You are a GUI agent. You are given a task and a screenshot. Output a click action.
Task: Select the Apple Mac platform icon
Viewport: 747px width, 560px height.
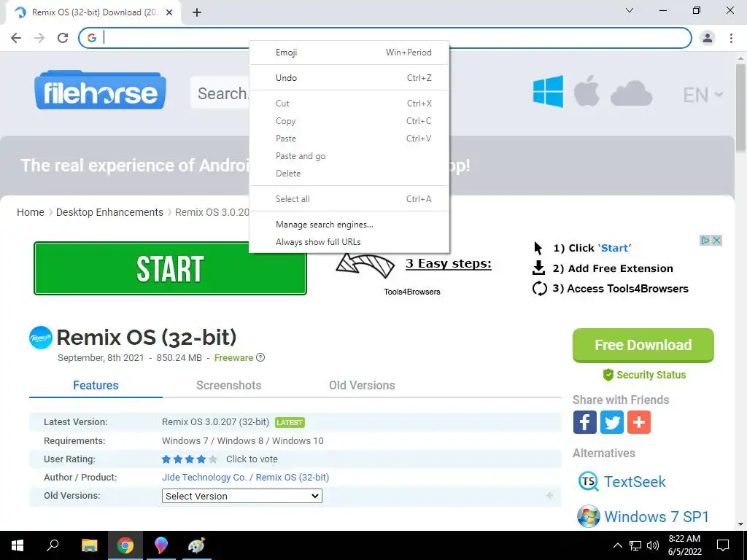[x=586, y=90]
